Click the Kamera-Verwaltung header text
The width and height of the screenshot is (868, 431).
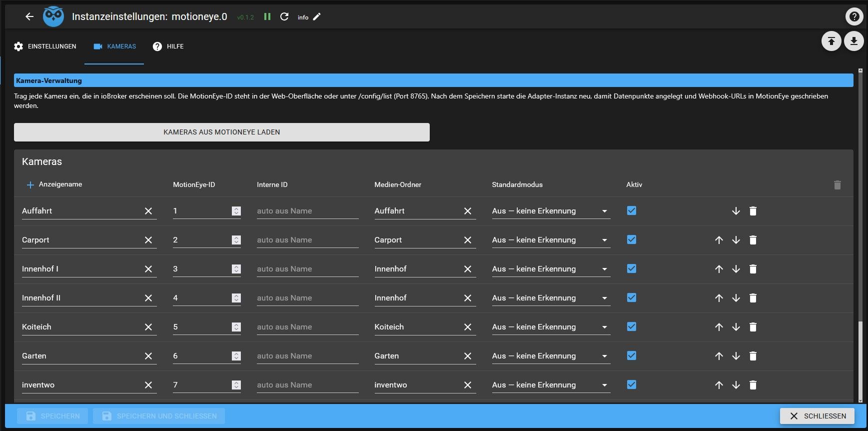point(49,80)
